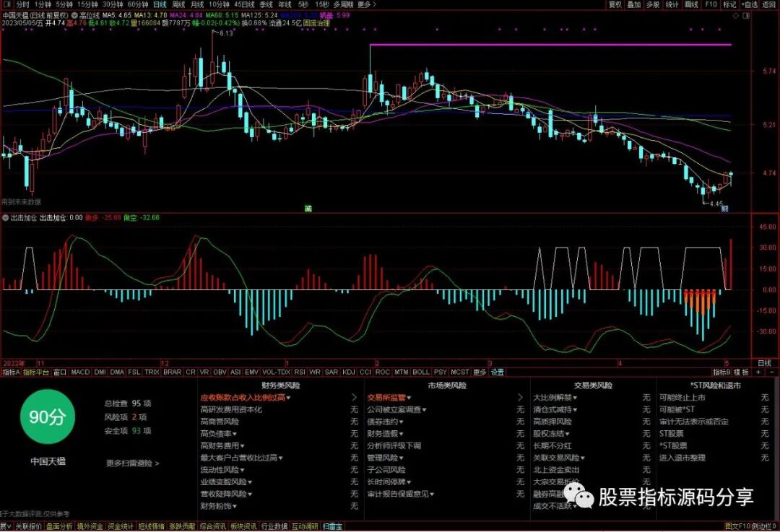Open the 交易所监管 detail arrow

520,397
